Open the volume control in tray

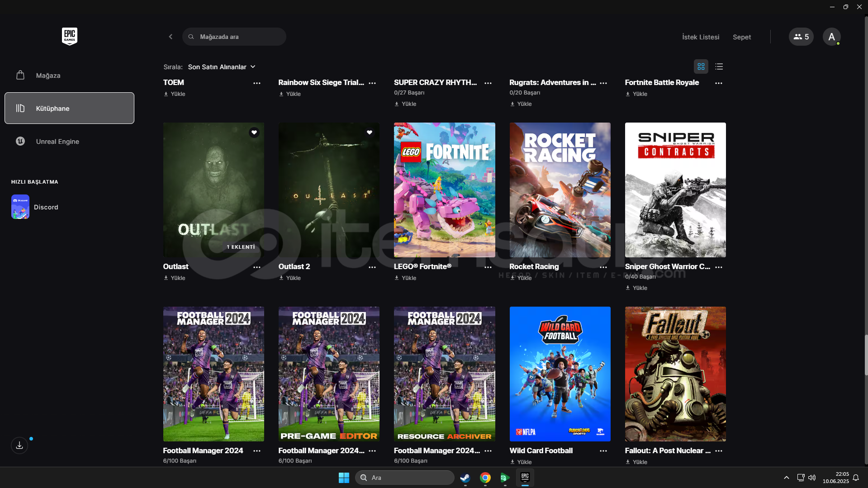tap(812, 478)
